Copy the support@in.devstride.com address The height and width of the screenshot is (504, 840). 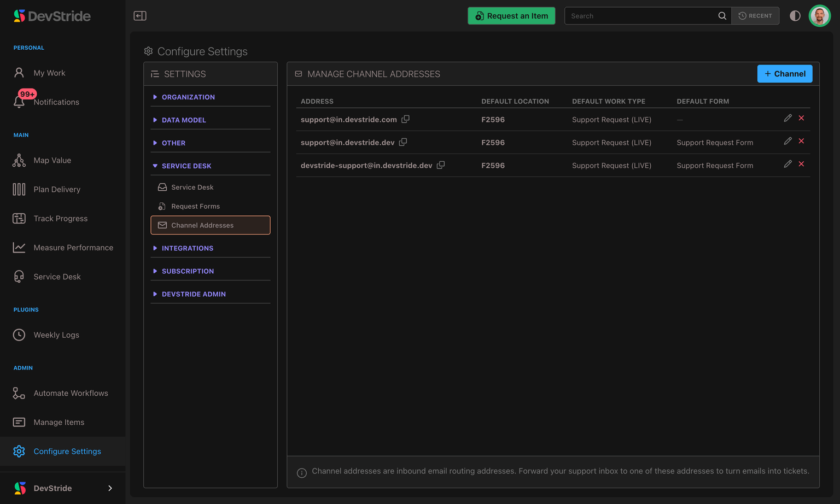[x=405, y=119]
